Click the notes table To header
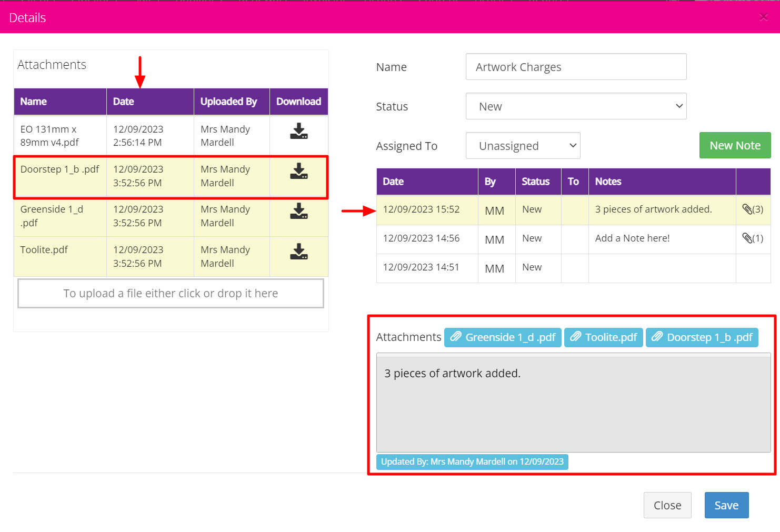 click(x=575, y=182)
